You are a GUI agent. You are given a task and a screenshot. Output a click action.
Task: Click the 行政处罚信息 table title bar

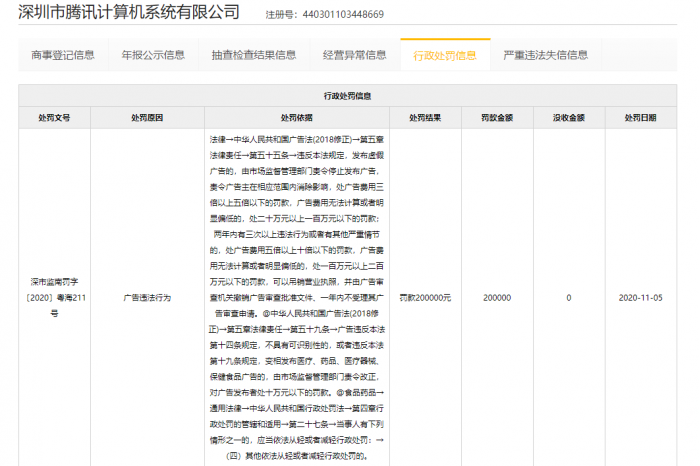point(347,96)
